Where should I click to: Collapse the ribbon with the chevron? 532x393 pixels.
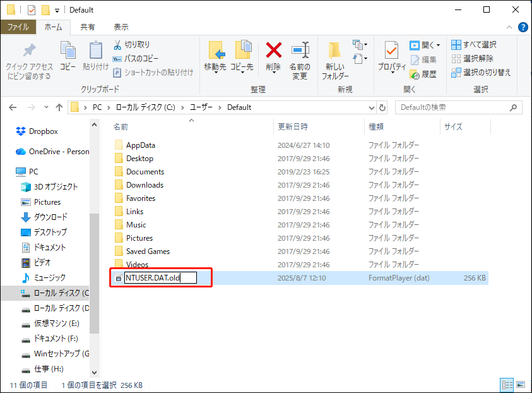tap(509, 27)
